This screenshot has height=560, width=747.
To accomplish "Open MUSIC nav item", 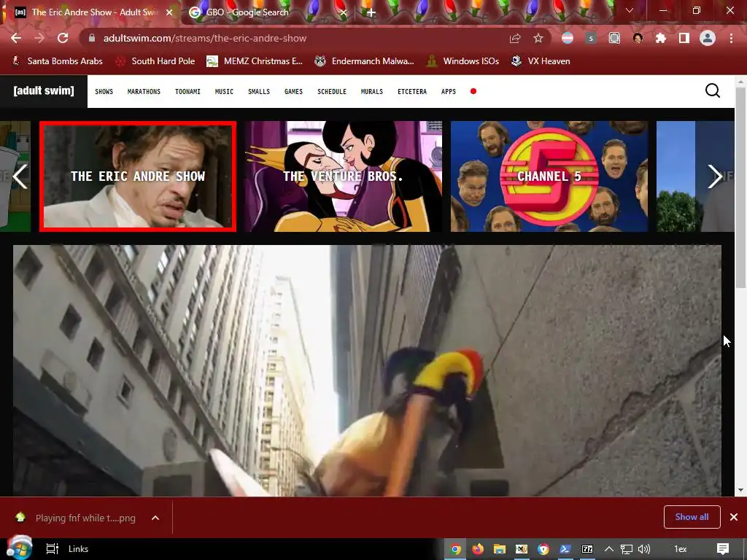I will click(224, 91).
